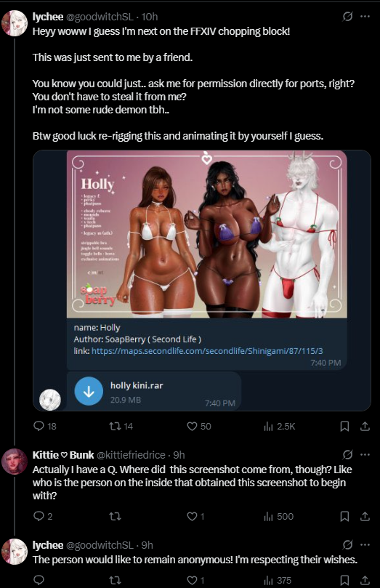Screen dimensions: 380x588
Task: Open Kittie Bunk's avatar picture
Action: point(15,462)
